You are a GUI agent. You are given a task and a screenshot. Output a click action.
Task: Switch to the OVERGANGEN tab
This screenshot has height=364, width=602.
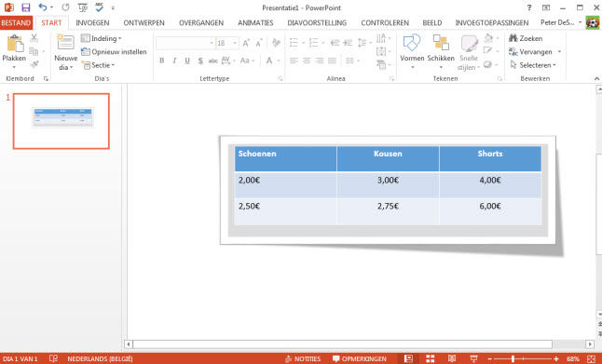click(201, 23)
